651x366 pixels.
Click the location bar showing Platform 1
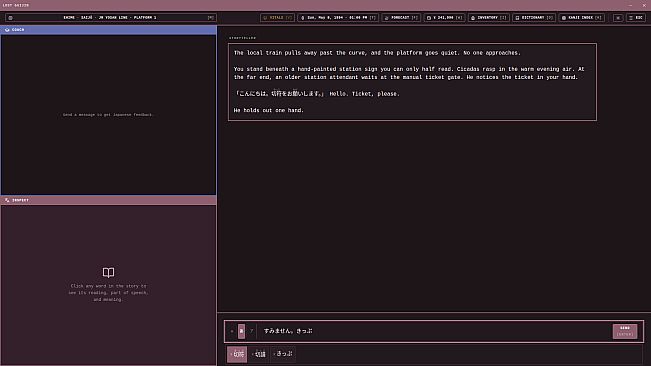click(x=111, y=18)
